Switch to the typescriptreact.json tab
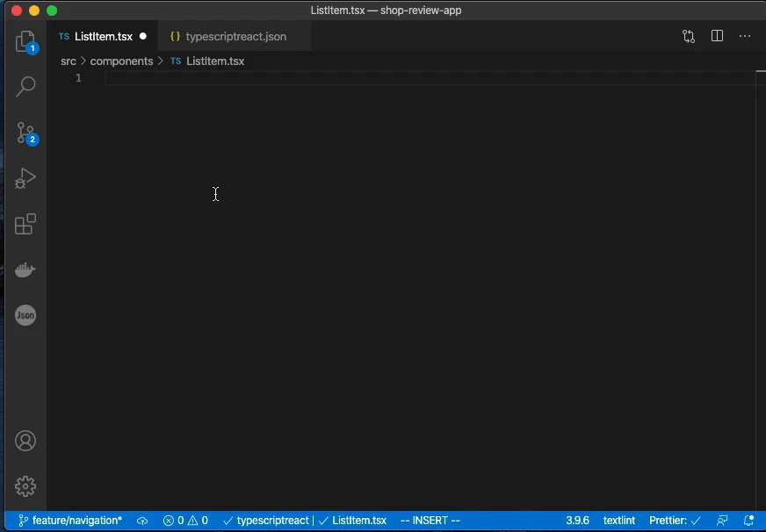Screen dimensions: 766x532 tap(235, 37)
